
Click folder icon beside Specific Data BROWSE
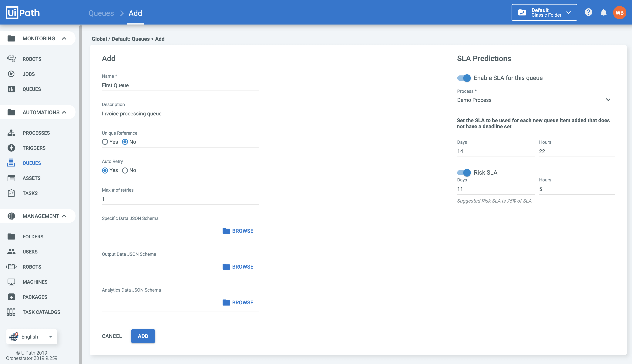226,231
